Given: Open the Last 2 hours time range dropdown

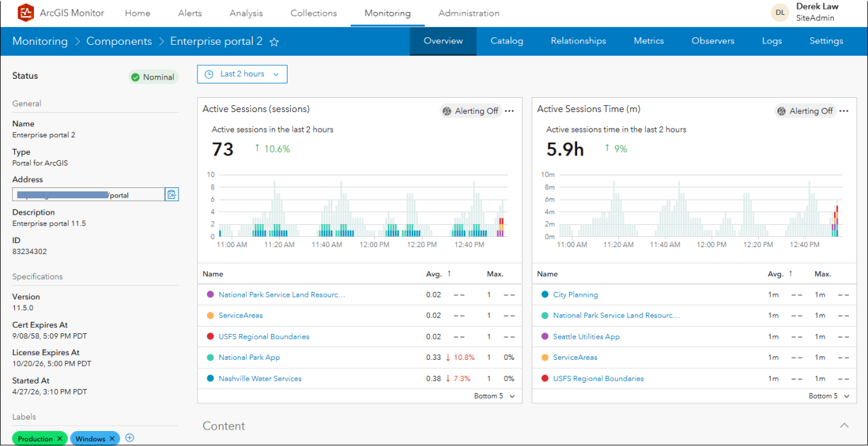Looking at the screenshot, I should tap(242, 74).
